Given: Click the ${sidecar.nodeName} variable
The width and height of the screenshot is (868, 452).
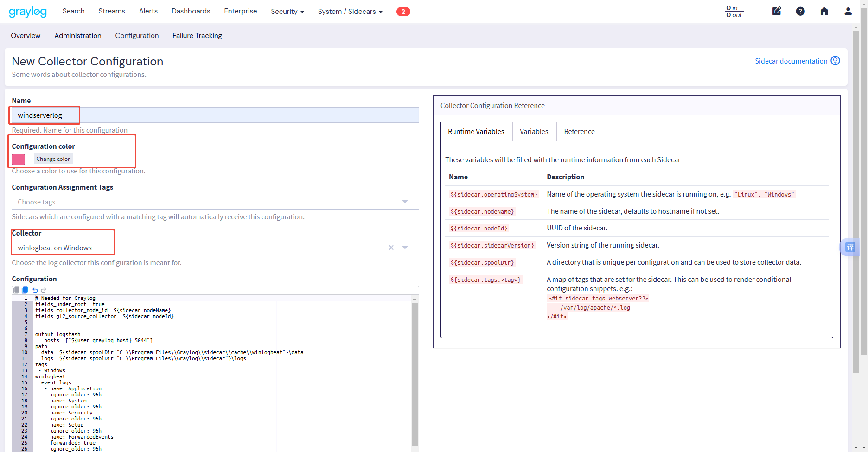Looking at the screenshot, I should [x=482, y=212].
